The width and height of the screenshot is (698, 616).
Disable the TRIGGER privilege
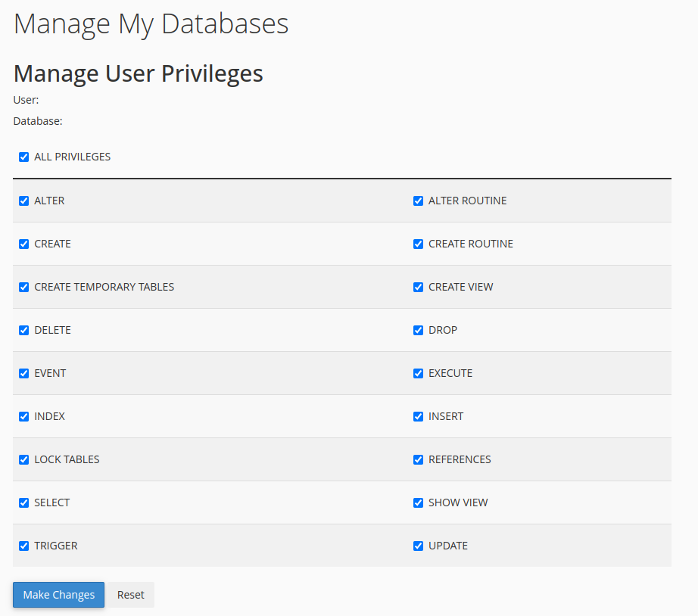(24, 546)
